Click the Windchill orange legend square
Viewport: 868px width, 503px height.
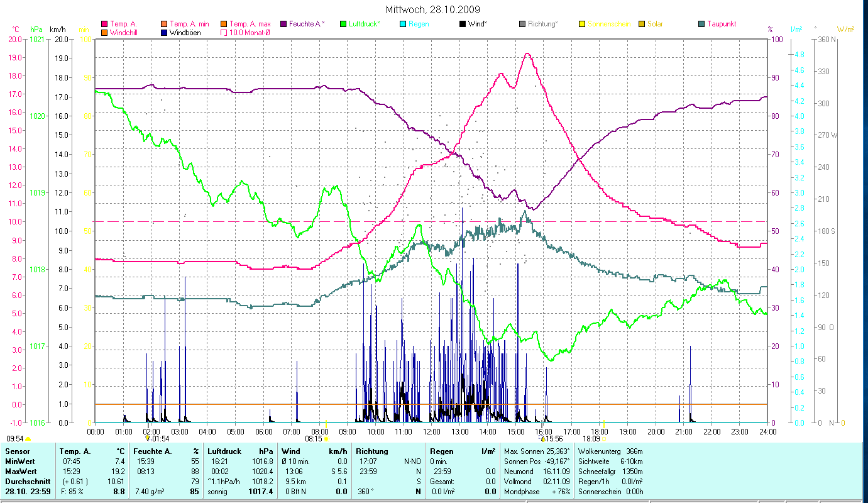click(x=104, y=33)
